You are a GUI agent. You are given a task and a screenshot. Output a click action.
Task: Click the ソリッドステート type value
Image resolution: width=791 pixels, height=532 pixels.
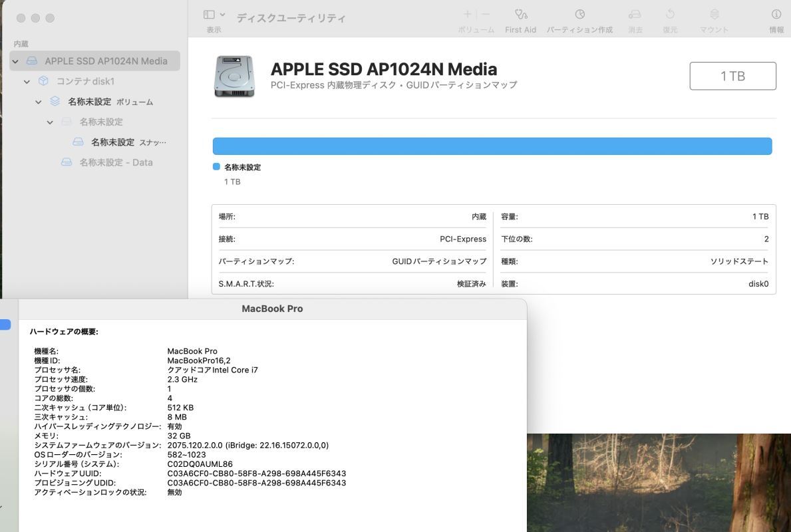[739, 261]
